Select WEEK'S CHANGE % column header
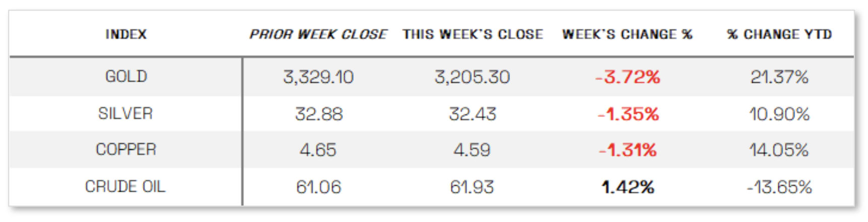The height and width of the screenshot is (222, 868). 627,34
